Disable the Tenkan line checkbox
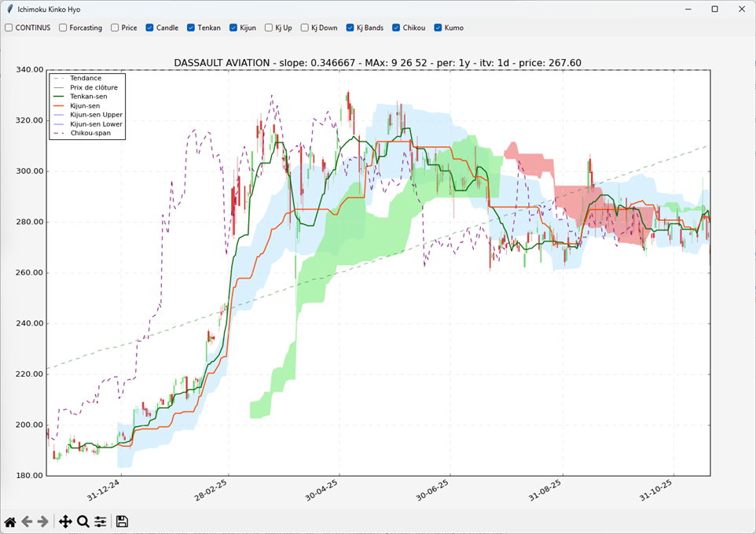This screenshot has height=534, width=756. pyautogui.click(x=192, y=28)
